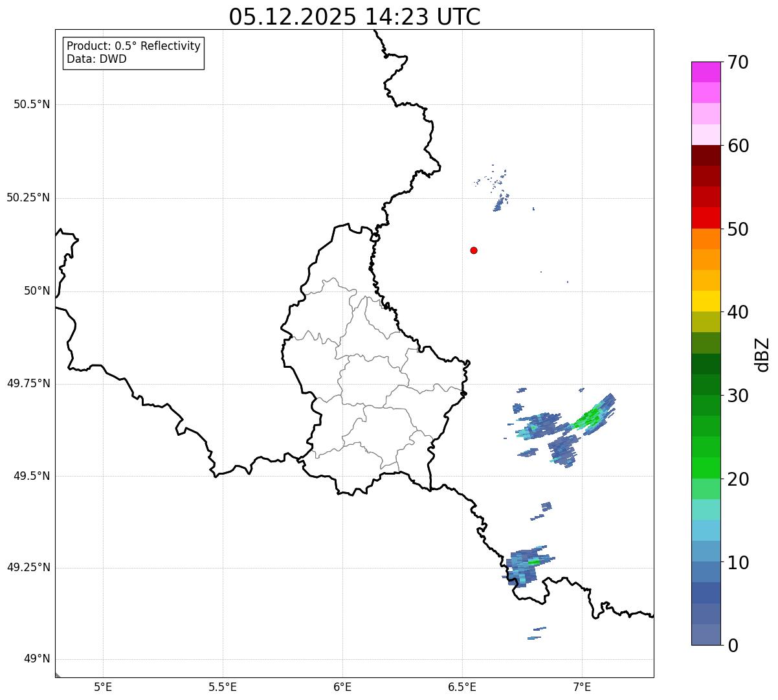The image size is (778, 700).
Task: Click the colorbar tick label 0
Action: 733,646
